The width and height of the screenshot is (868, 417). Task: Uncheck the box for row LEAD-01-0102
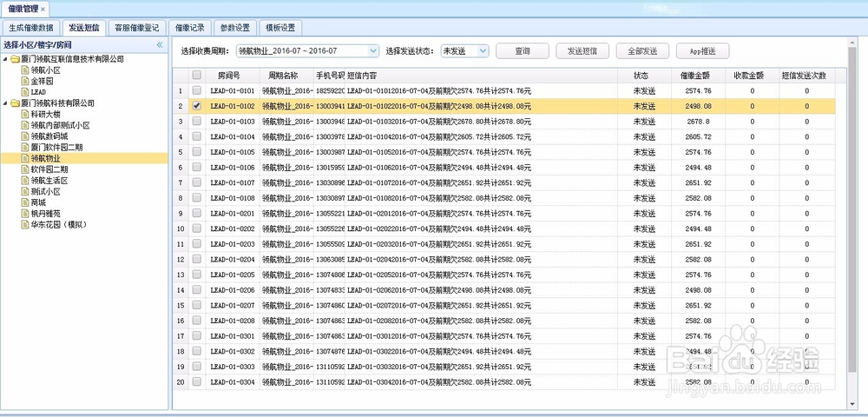coord(196,106)
